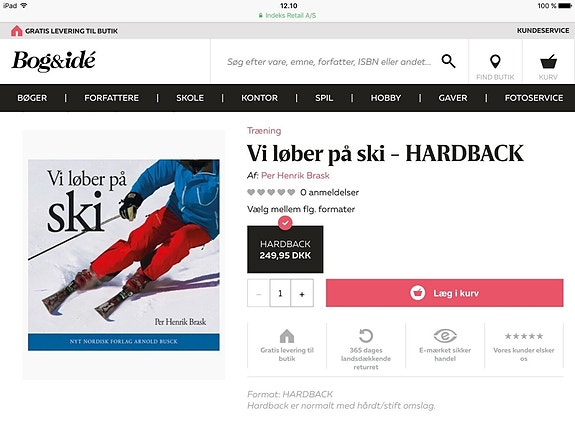
Task: Click the five-star Vores kunder elsker os icon
Action: click(524, 336)
